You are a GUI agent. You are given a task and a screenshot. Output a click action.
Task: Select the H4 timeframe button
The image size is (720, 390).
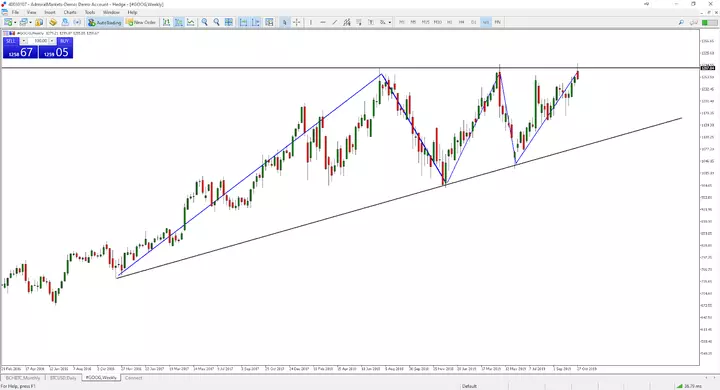tap(461, 22)
